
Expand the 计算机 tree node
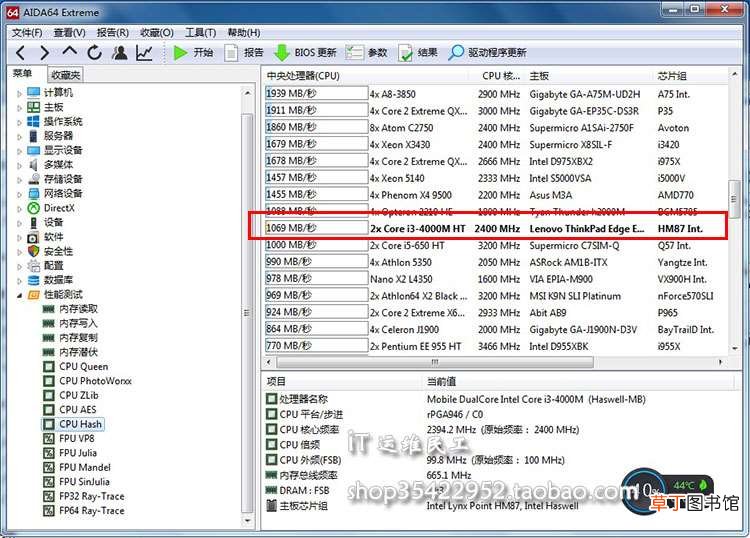tap(20, 94)
